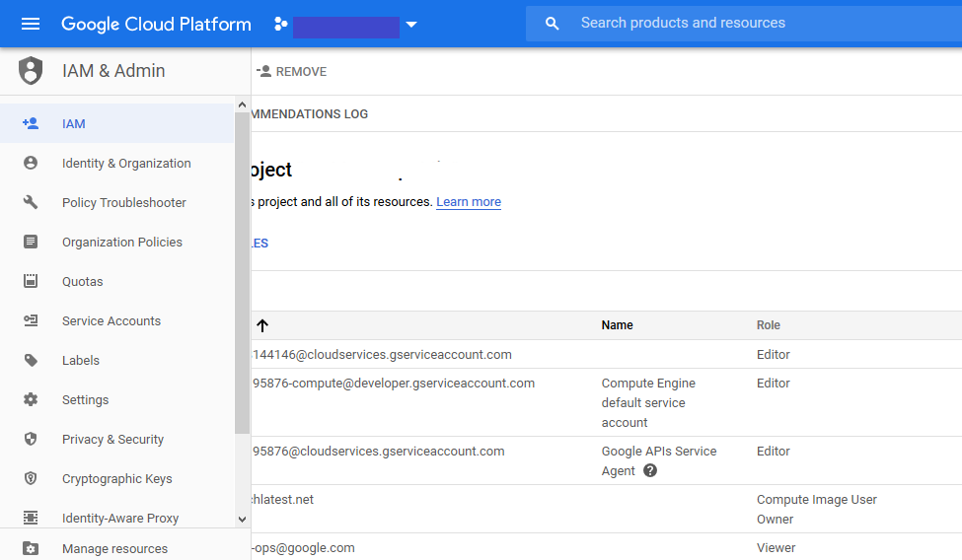Select the 95876-compute@developer.gserviceaccount.com member

click(x=394, y=383)
